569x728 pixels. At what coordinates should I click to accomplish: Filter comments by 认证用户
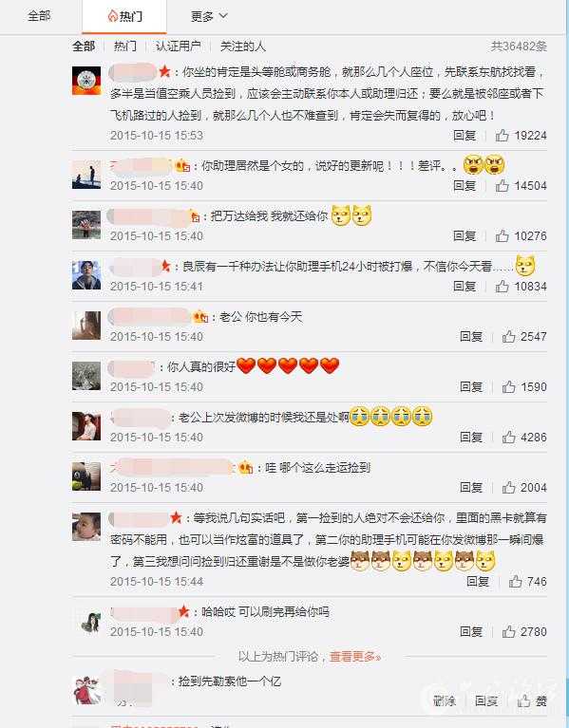tap(178, 47)
